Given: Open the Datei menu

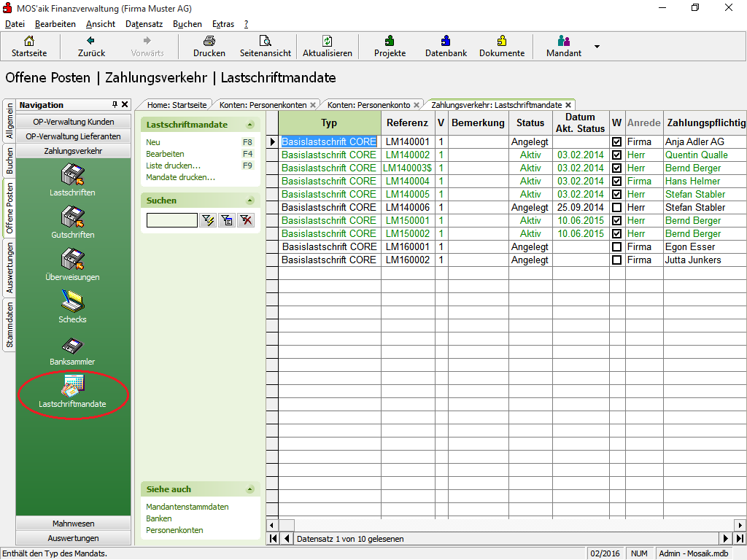Looking at the screenshot, I should click(x=15, y=24).
